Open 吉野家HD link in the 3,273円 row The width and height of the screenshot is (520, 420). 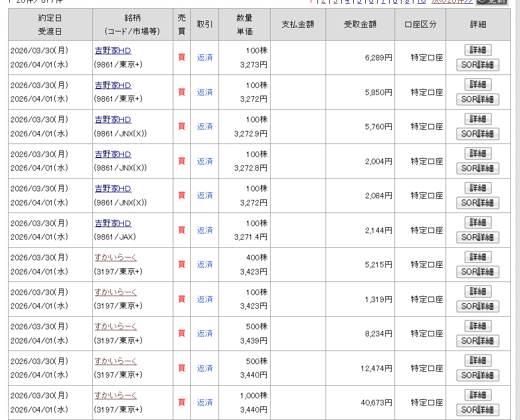click(x=113, y=51)
